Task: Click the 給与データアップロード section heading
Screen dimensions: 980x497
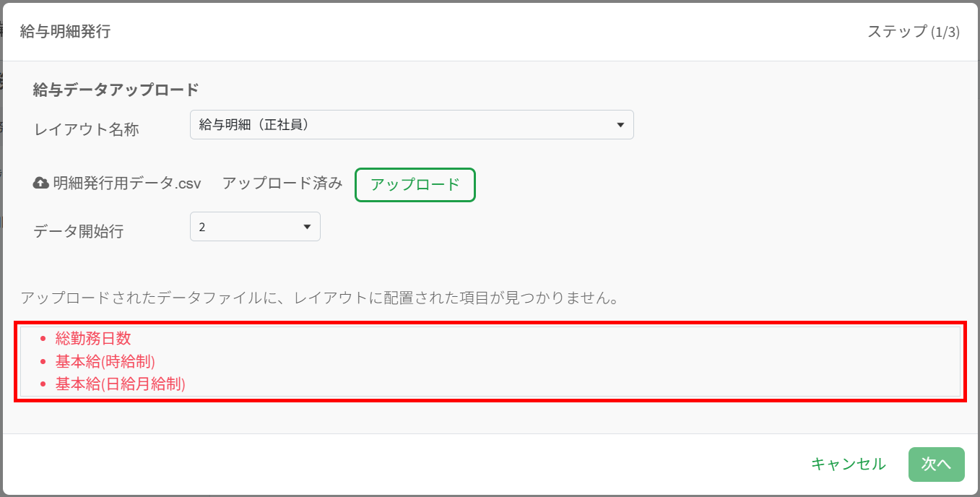Action: [116, 90]
